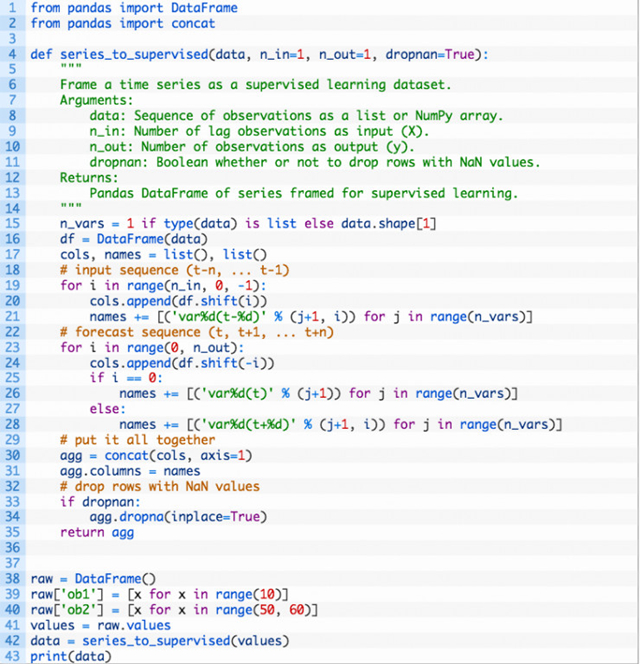Viewport: 640px width, 664px height.
Task: Click 'n_out: Number of observations as output' line
Action: coord(252,147)
